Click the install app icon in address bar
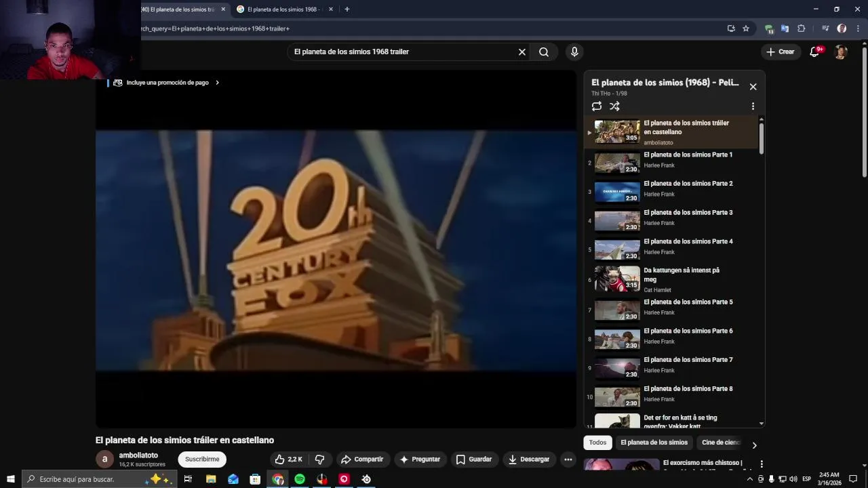Screen dimensions: 868x488 coord(731,28)
